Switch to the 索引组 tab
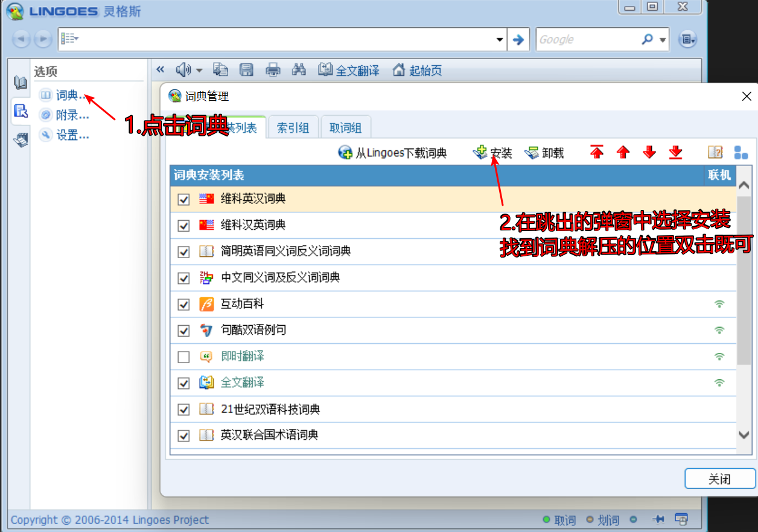The width and height of the screenshot is (758, 532). [x=293, y=128]
